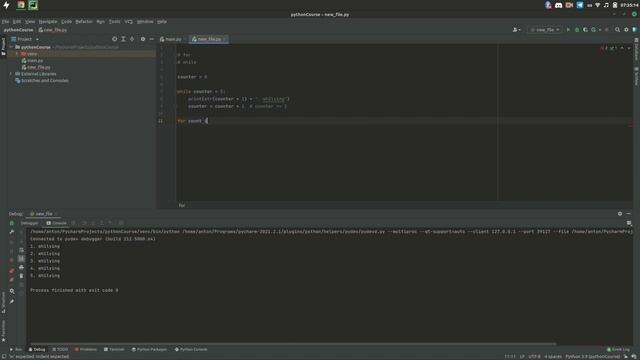Open the TODO tool window tab
Image resolution: width=640 pixels, height=360 pixels.
tap(60, 350)
